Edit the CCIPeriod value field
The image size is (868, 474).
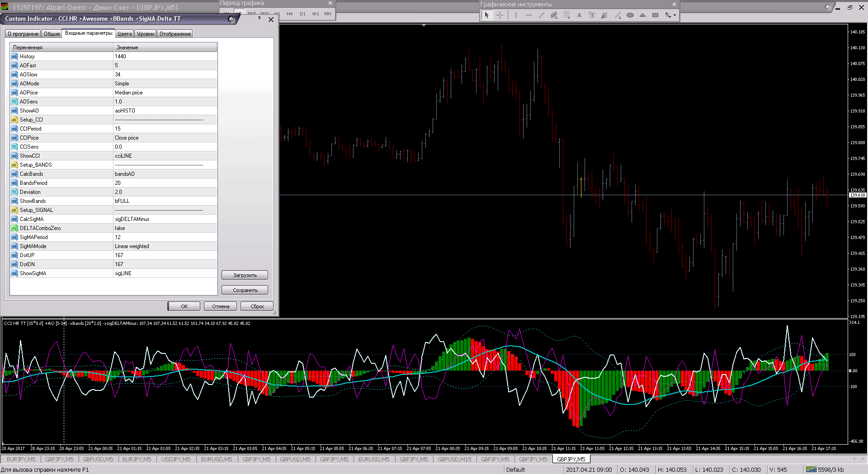click(x=165, y=129)
